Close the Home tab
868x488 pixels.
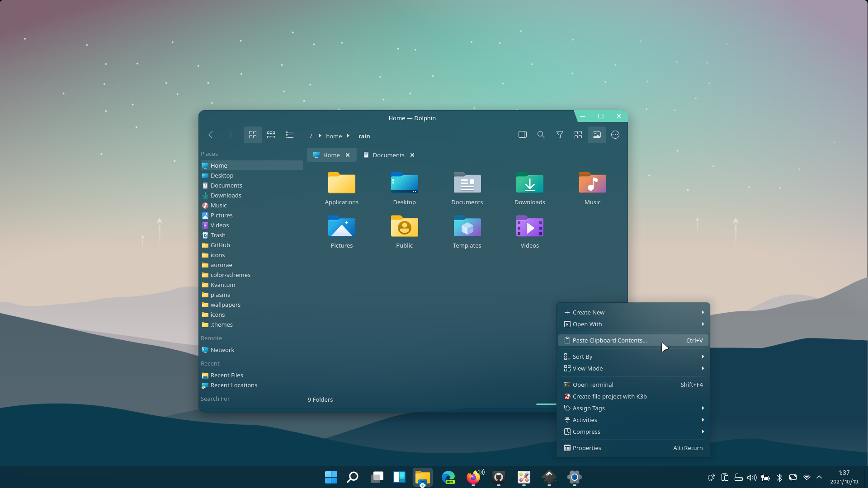point(348,155)
